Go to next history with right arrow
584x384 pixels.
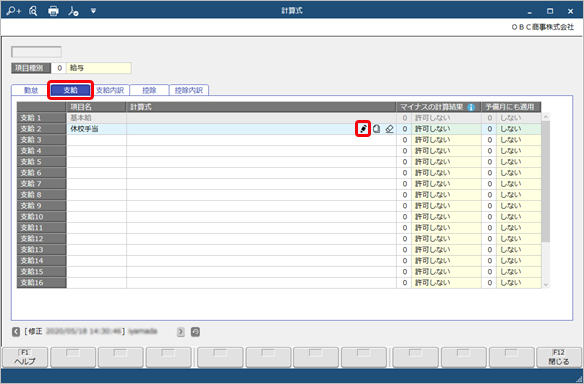(x=181, y=331)
